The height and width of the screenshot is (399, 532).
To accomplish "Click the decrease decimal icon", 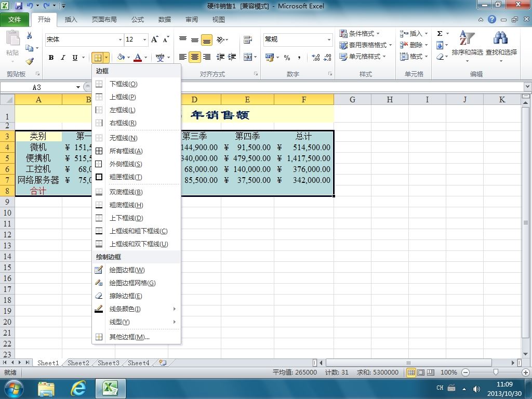I will coord(327,57).
